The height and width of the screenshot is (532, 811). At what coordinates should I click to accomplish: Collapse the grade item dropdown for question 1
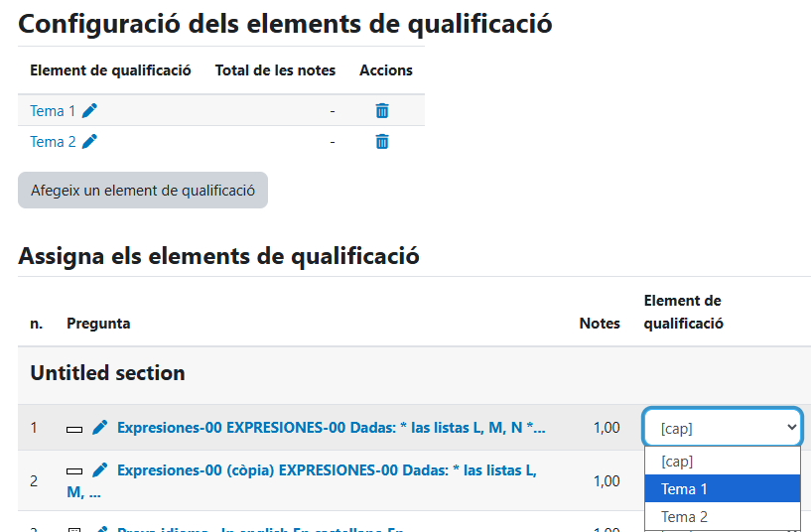(x=722, y=428)
